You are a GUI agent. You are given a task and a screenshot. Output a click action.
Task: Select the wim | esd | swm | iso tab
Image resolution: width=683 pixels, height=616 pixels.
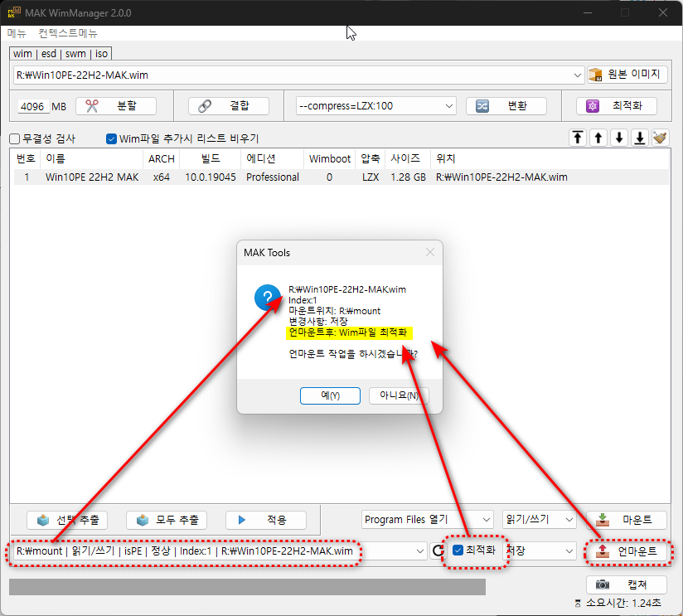(x=61, y=54)
